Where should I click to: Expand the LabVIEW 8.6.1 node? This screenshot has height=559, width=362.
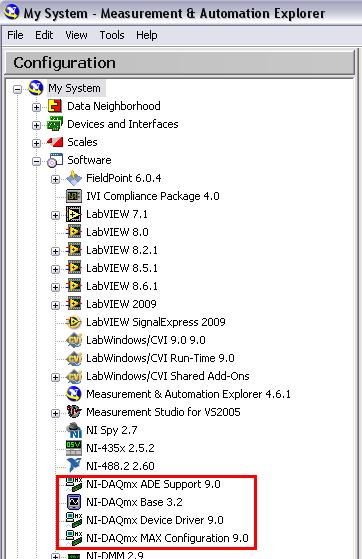coord(55,287)
